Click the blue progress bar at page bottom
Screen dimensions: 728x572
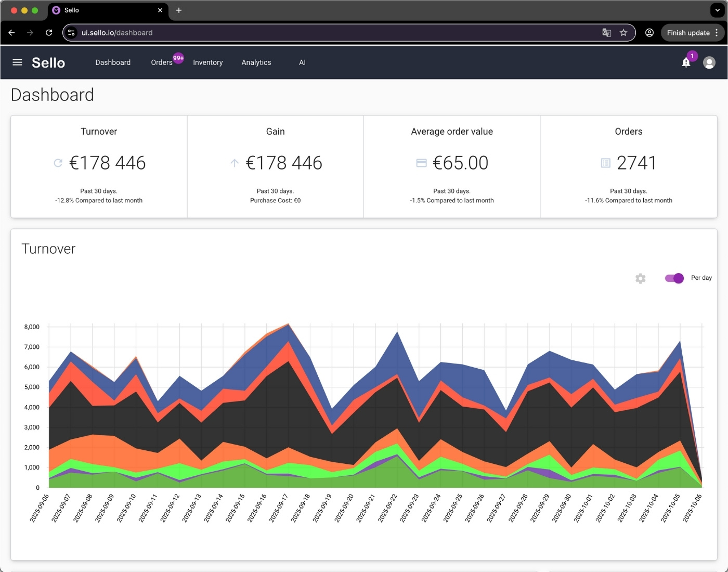(x=364, y=568)
